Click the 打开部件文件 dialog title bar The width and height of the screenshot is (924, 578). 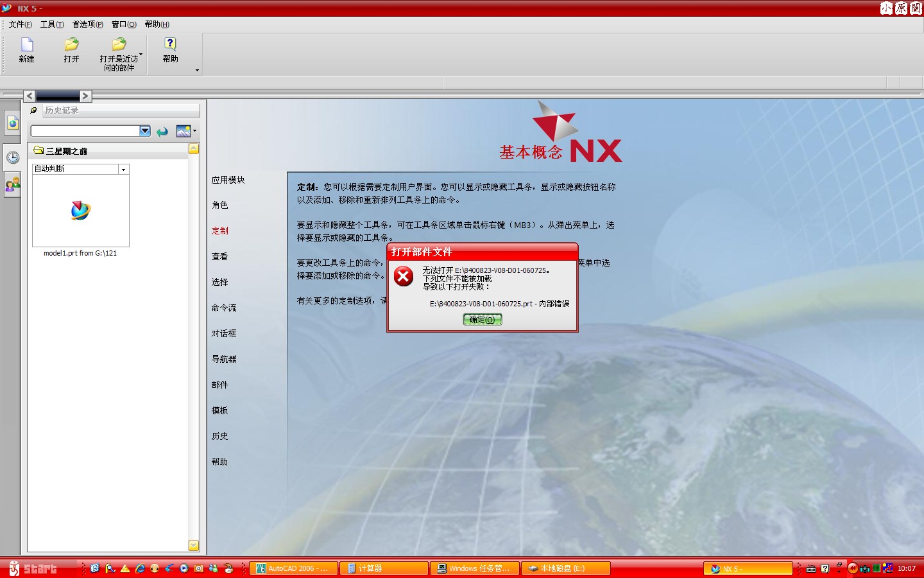[x=483, y=252]
